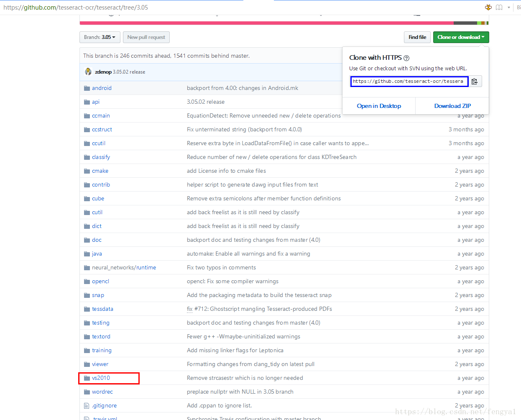Expand the small arrow next to the book icon
This screenshot has height=420, width=521.
[509, 8]
